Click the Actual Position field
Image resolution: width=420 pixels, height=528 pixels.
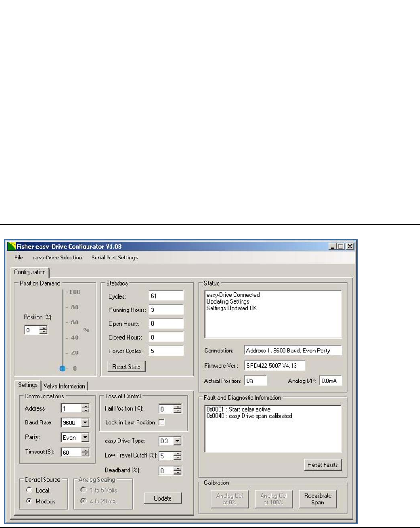coord(256,381)
